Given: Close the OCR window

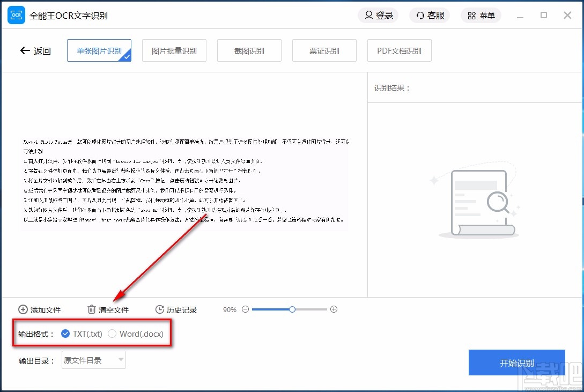Looking at the screenshot, I should pyautogui.click(x=567, y=15).
